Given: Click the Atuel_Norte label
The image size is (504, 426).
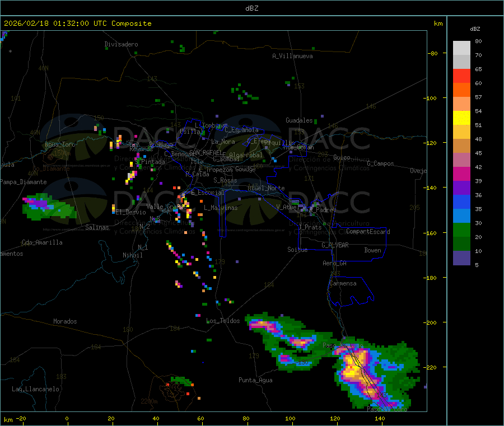Looking at the screenshot, I should [266, 188].
